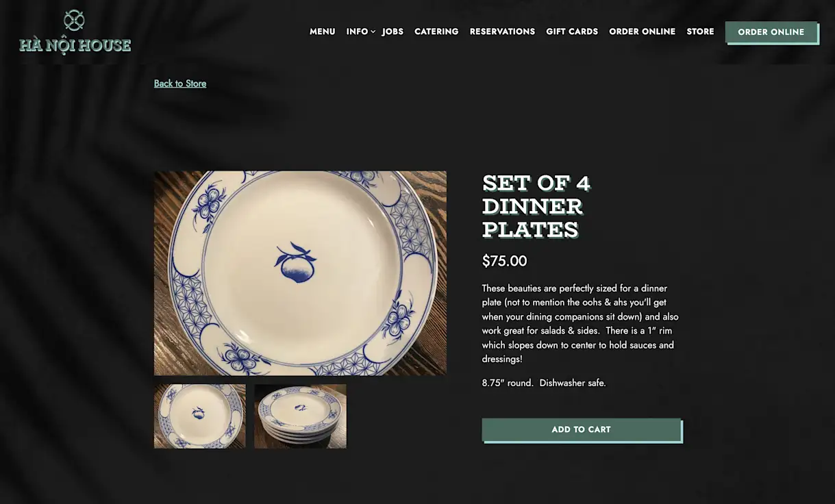Select the single plate thumbnail
835x504 pixels.
click(x=200, y=416)
